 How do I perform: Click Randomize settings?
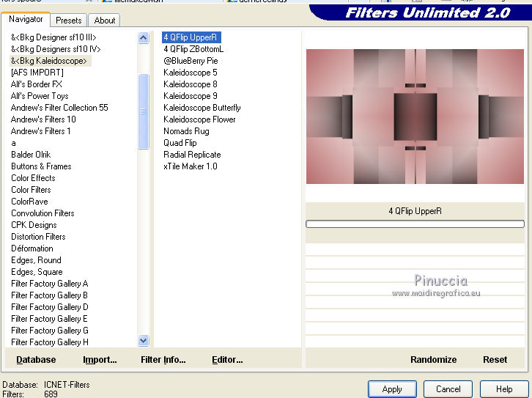tap(433, 360)
